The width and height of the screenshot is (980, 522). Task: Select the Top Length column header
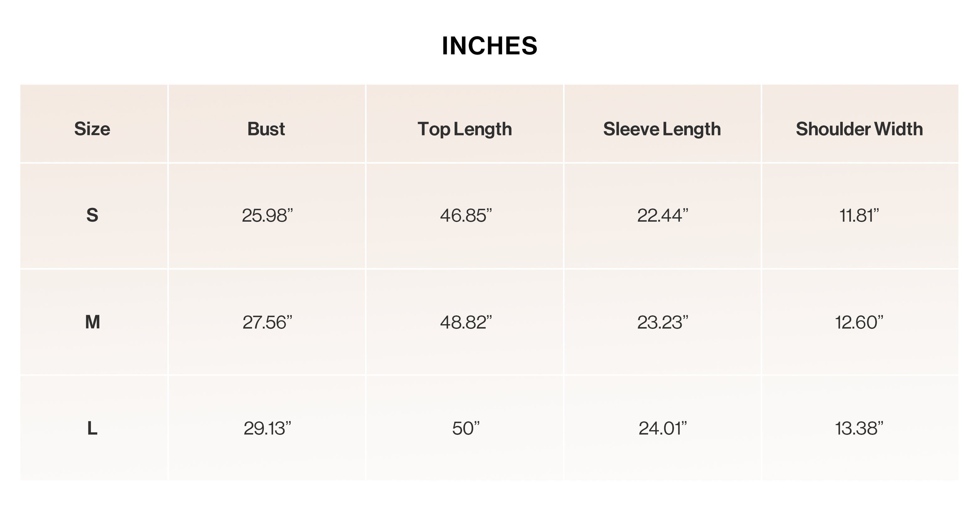point(465,129)
